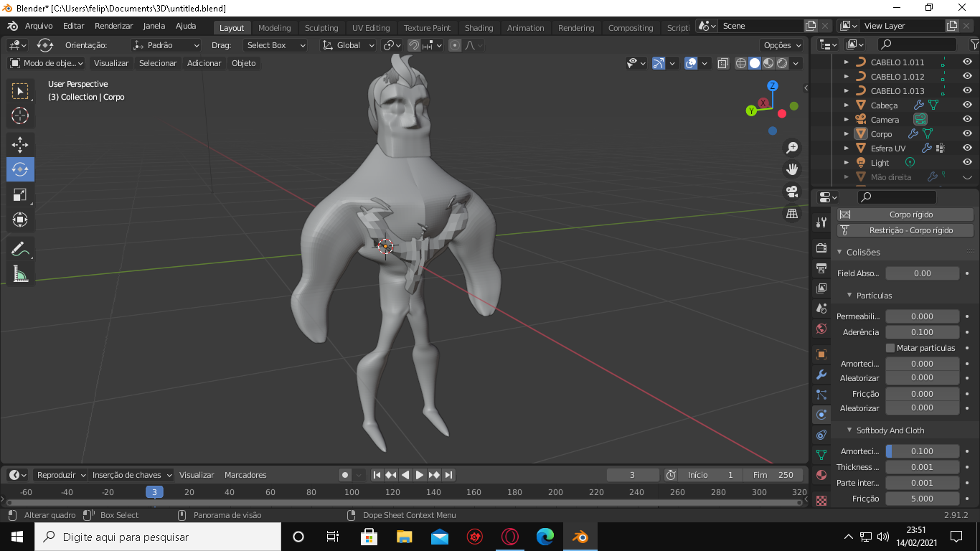The image size is (980, 551).
Task: Pick the Transform tool
Action: click(20, 219)
